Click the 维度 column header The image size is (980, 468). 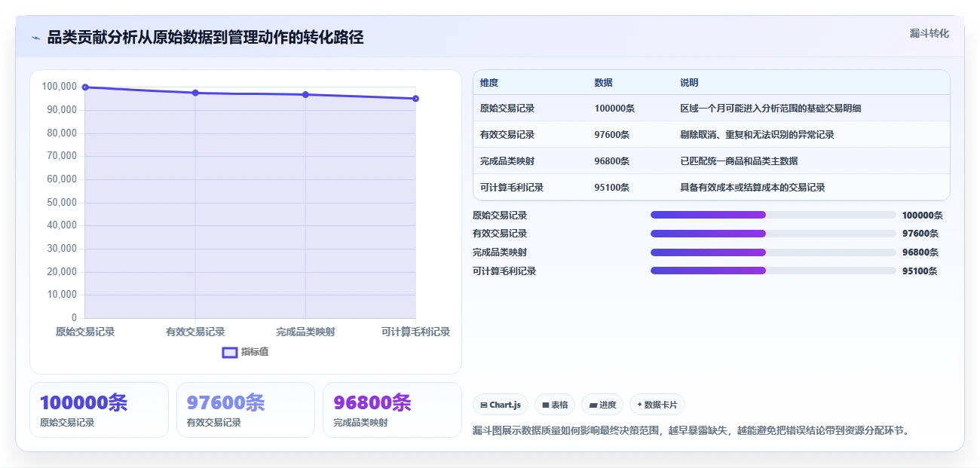coord(489,83)
